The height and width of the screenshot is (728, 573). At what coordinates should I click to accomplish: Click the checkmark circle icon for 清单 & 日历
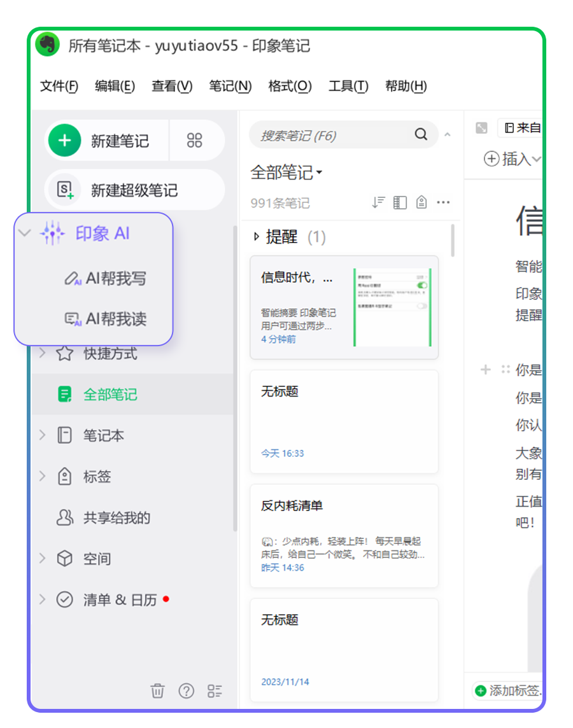click(64, 599)
